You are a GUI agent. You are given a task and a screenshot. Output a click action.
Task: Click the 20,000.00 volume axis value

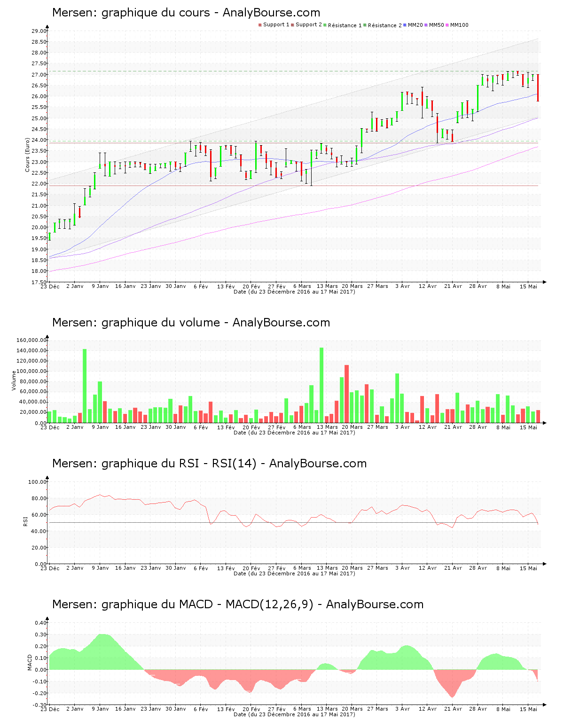(33, 412)
